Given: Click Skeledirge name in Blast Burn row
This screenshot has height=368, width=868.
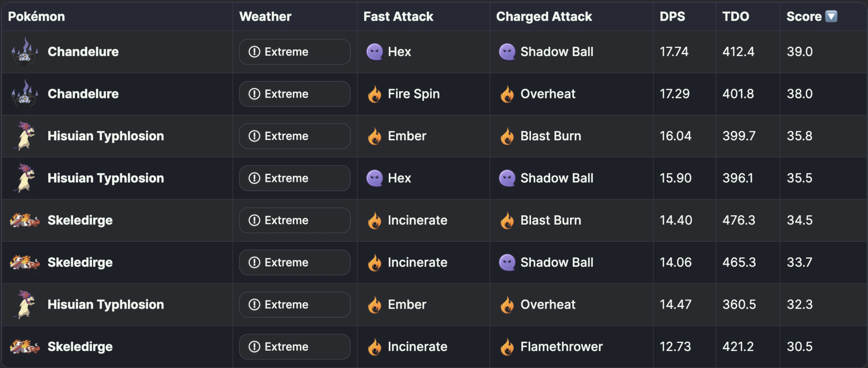Looking at the screenshot, I should [x=80, y=220].
